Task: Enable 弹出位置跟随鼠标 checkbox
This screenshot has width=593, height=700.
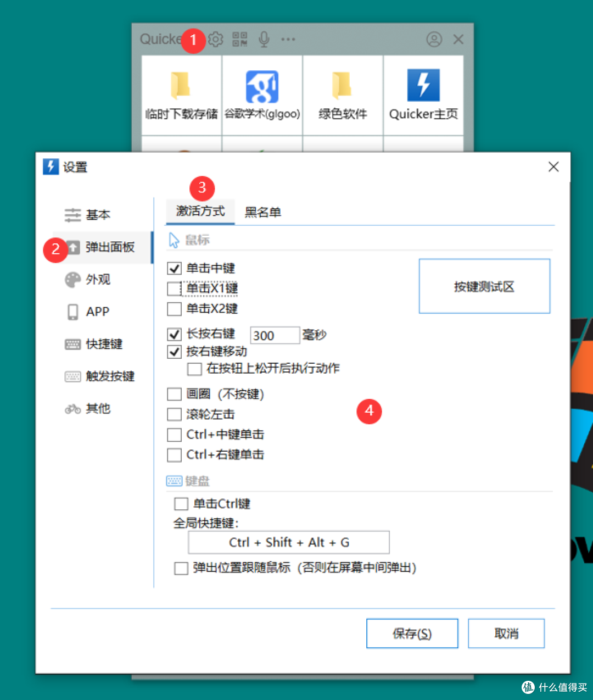Action: 181,568
